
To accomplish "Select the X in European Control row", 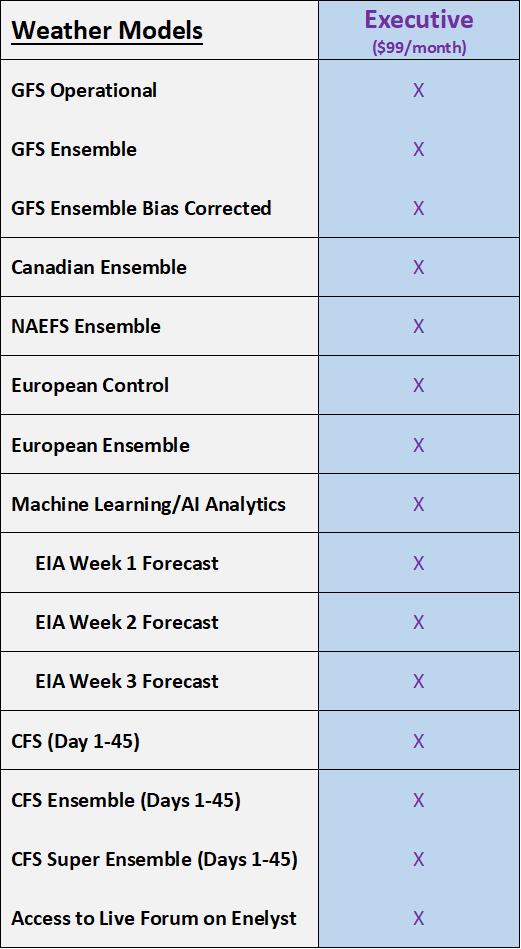I will (418, 386).
